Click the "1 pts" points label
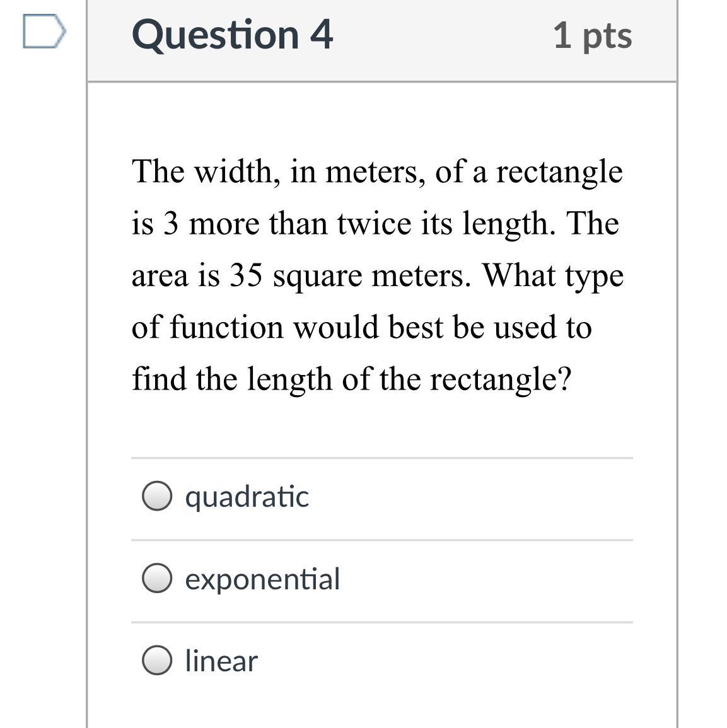The image size is (727, 728). coord(592,35)
